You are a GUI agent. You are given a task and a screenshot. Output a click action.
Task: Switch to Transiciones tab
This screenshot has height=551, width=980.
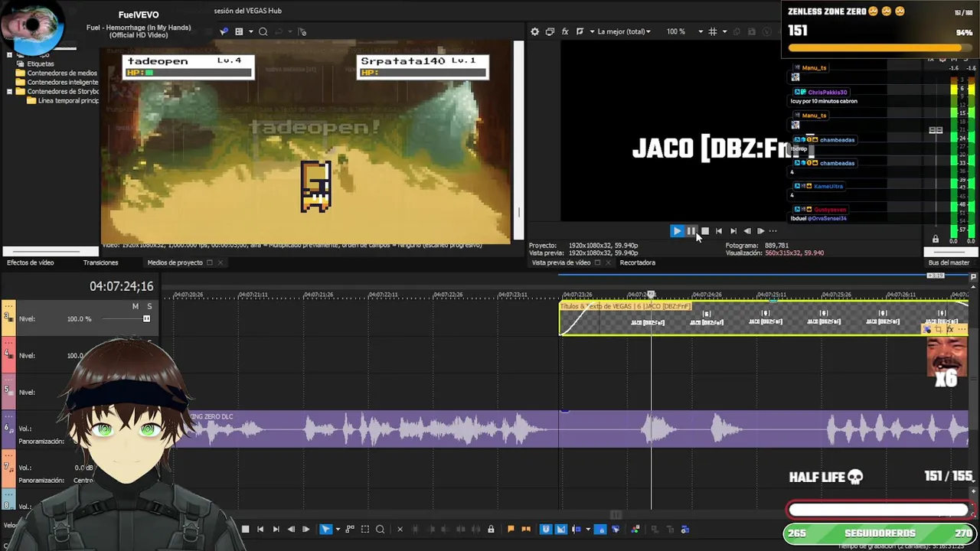(x=100, y=262)
